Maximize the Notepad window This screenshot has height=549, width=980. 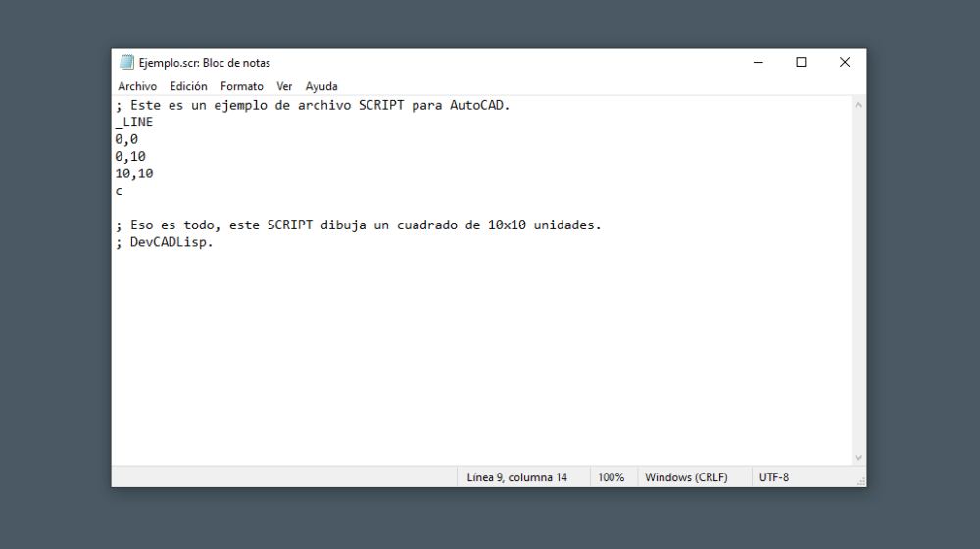tap(801, 62)
